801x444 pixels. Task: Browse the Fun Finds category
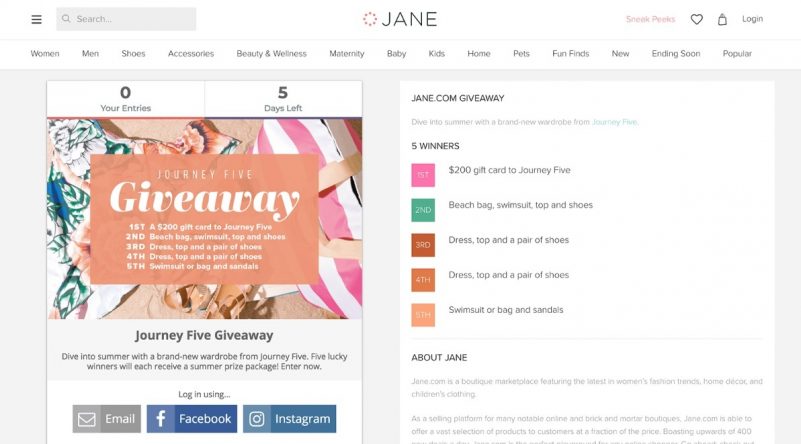click(571, 54)
